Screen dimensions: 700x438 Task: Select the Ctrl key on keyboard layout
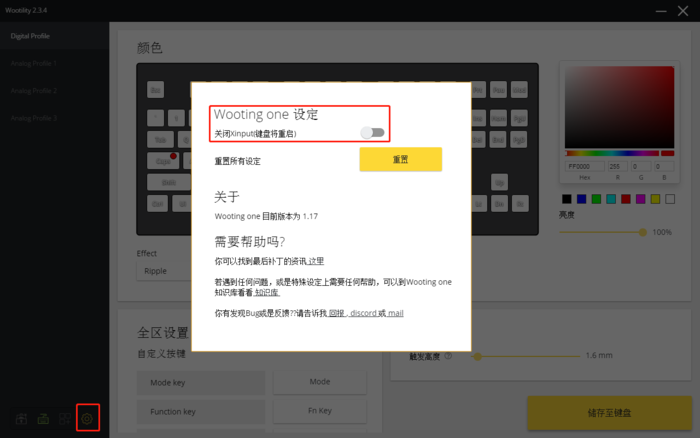click(158, 204)
